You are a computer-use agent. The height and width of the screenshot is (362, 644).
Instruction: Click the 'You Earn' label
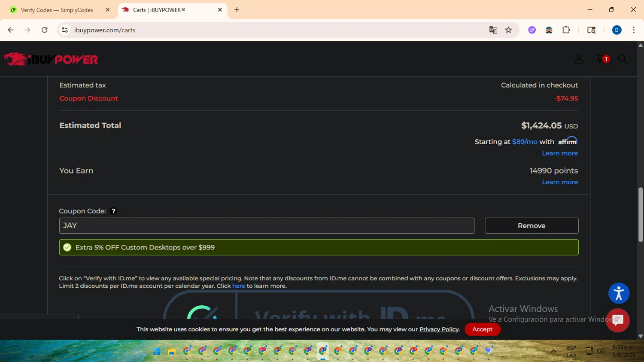coord(76,171)
